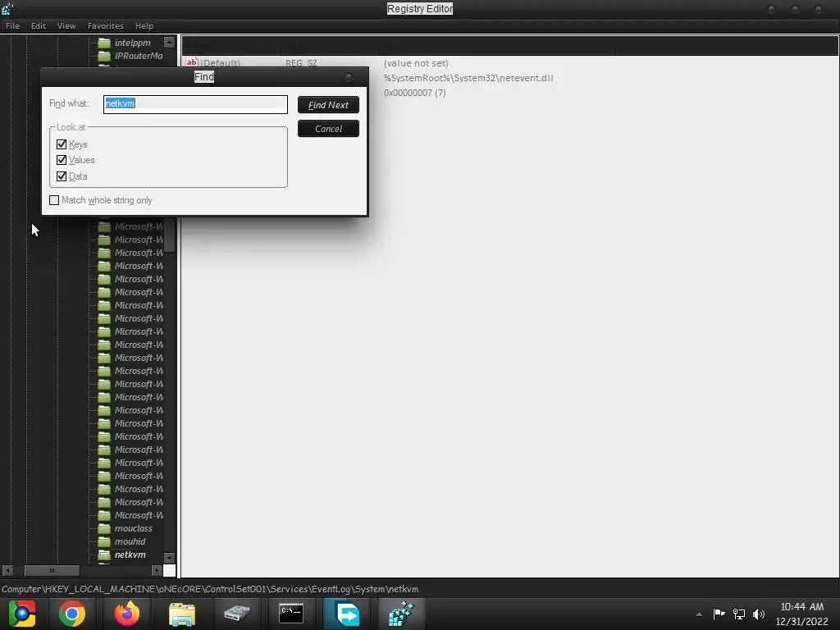Uncheck the Data checkbox

(62, 176)
